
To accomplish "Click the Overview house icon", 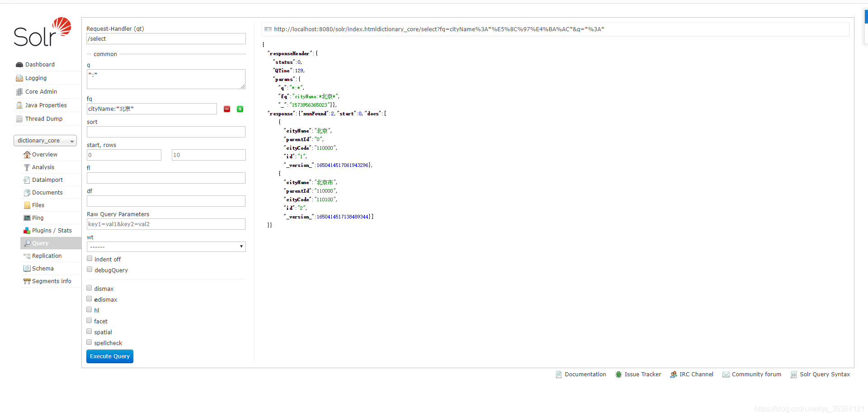I will [x=27, y=155].
